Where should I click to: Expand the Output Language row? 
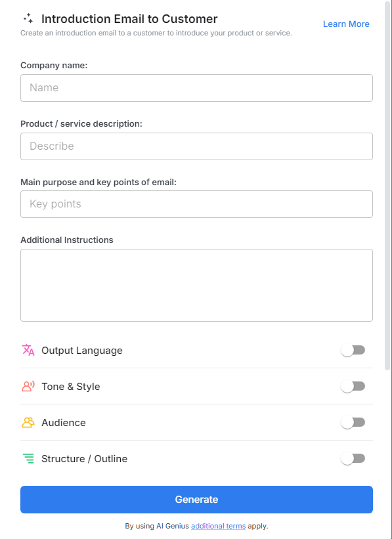tap(81, 350)
